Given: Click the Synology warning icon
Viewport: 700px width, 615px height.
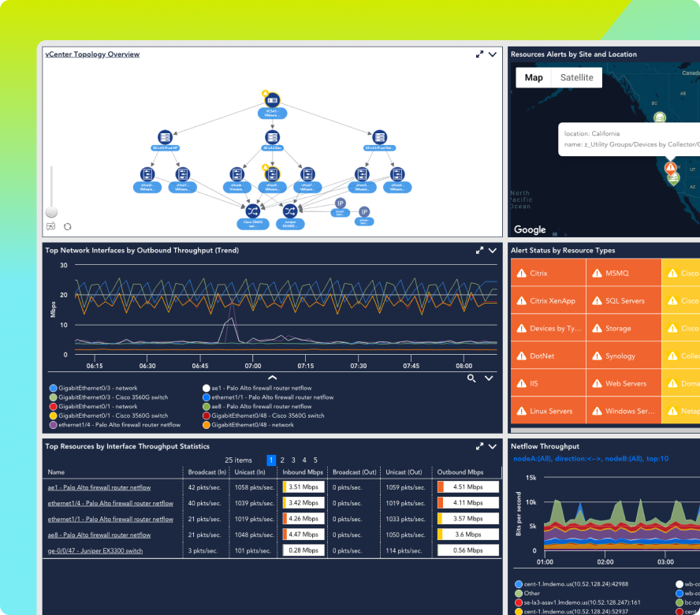Looking at the screenshot, I should (597, 356).
